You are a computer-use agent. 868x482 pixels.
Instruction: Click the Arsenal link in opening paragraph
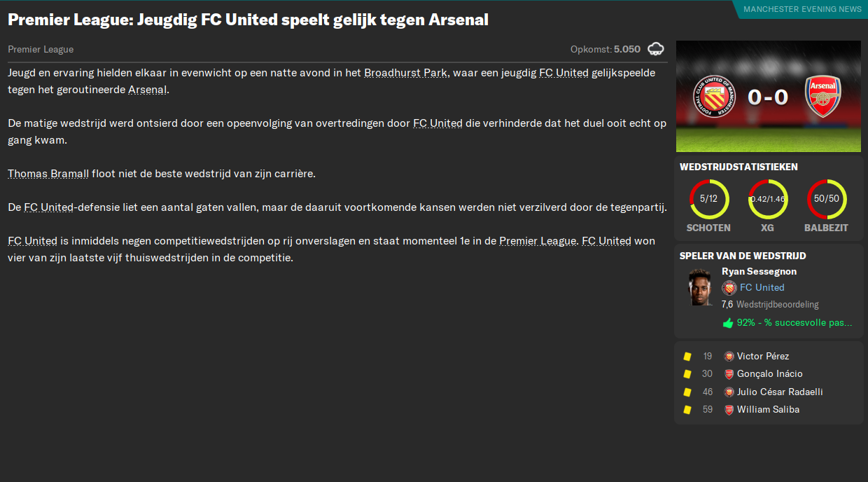(x=148, y=89)
